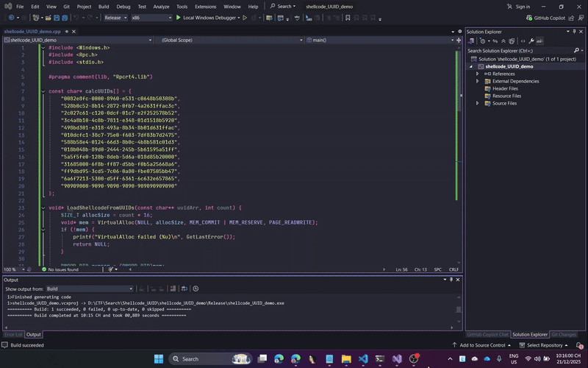This screenshot has height=368, width=588.
Task: Click Add to Source Control
Action: pos(482,344)
